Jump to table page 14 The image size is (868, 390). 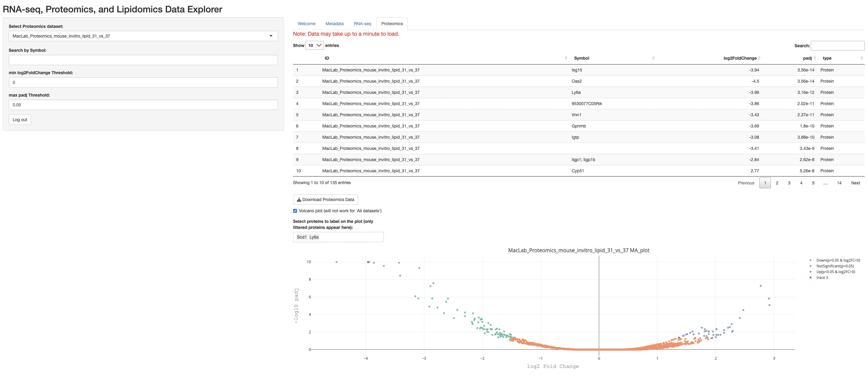point(839,183)
